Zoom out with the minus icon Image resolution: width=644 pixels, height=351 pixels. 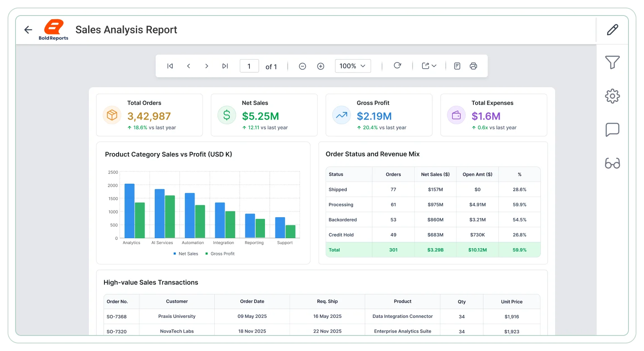pos(302,66)
